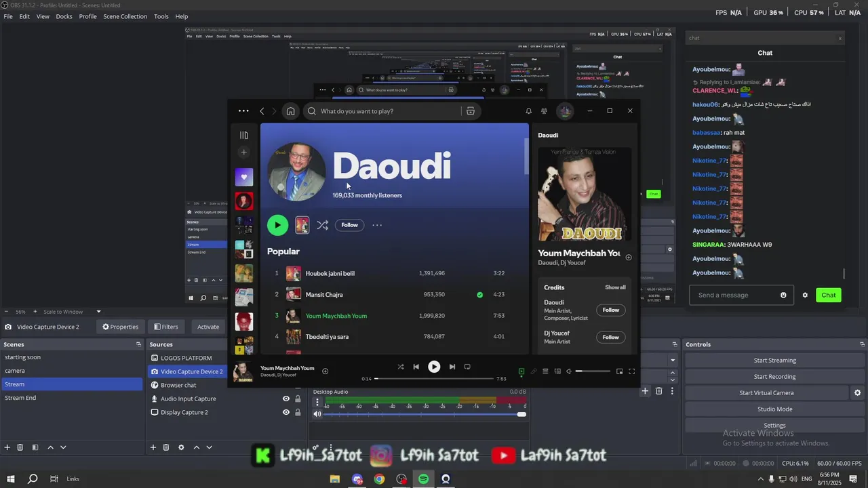Enter Spotify full screen mode
The image size is (868, 488).
coord(631,371)
